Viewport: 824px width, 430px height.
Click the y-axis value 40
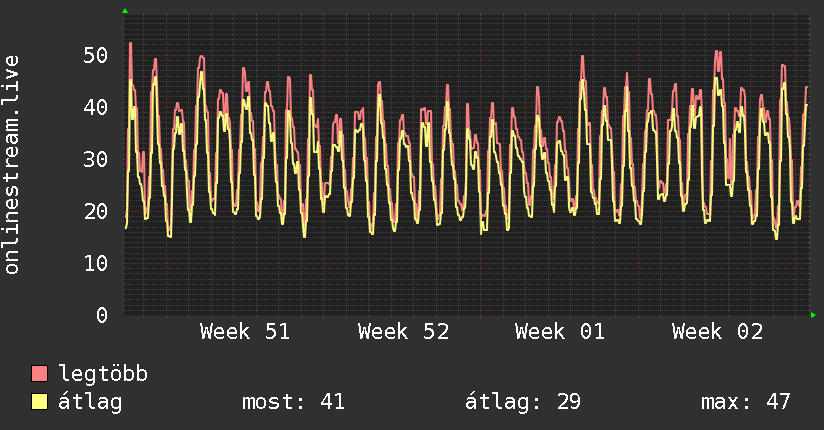[x=96, y=107]
